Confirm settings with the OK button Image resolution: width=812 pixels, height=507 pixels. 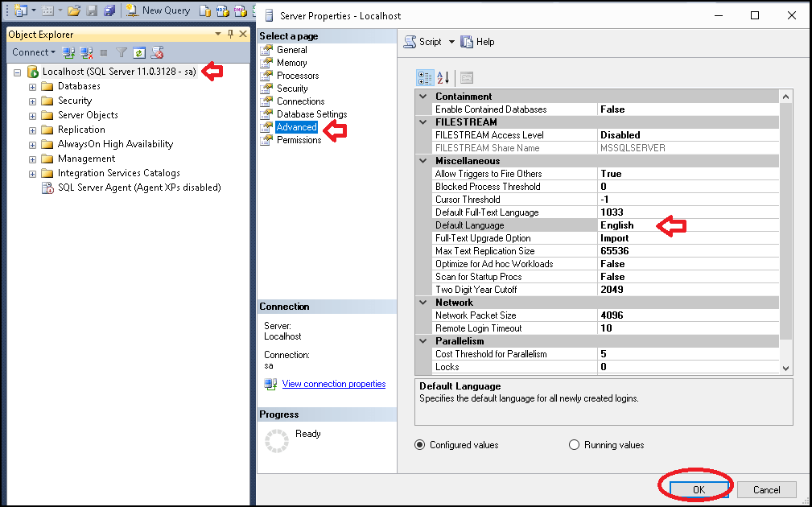[x=697, y=489]
